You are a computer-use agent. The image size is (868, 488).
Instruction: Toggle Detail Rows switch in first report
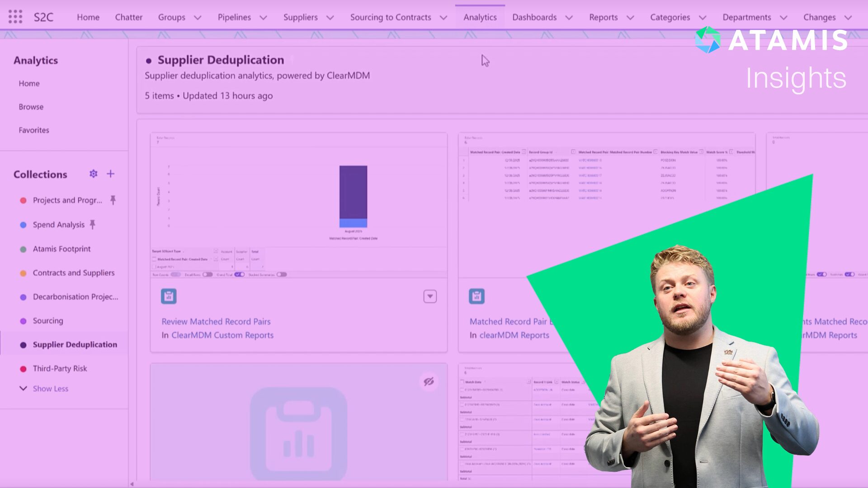click(x=208, y=275)
